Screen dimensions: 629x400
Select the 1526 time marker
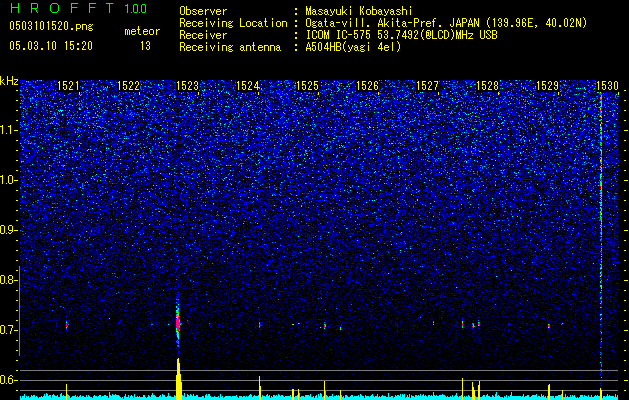point(367,86)
